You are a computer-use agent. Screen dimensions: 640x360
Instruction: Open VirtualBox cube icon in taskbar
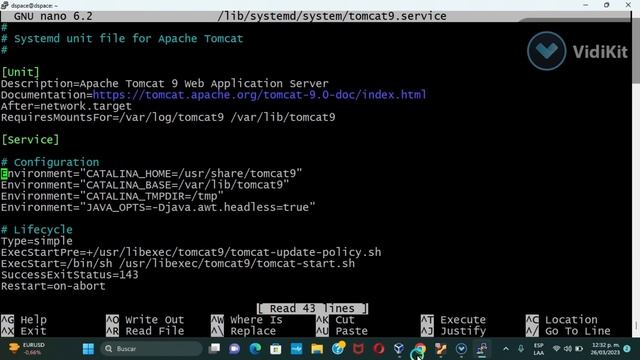coord(399,349)
